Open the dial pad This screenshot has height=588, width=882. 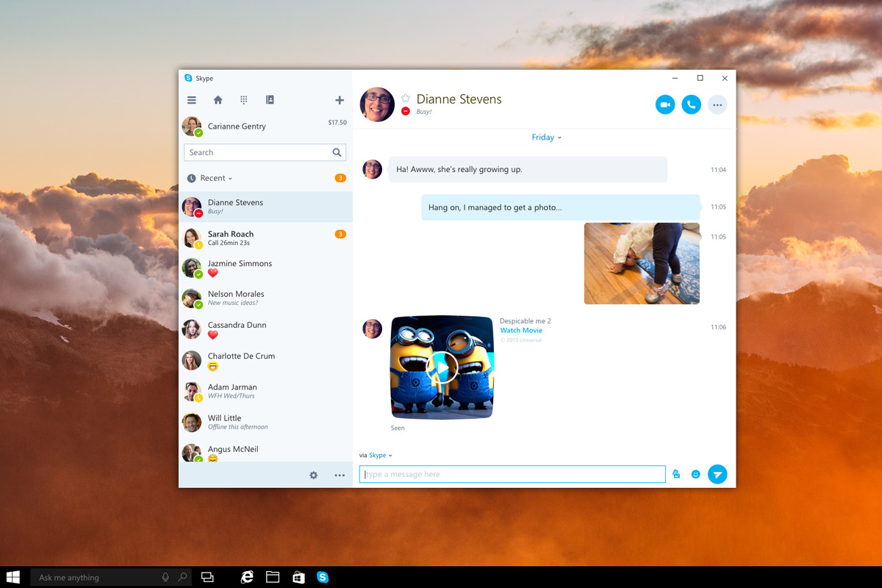[243, 99]
